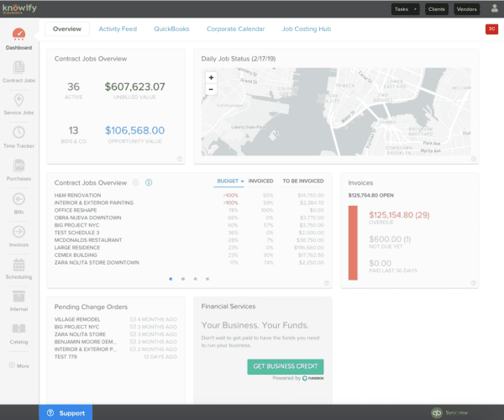Click the TO BE INVOICED column header

coord(302,181)
